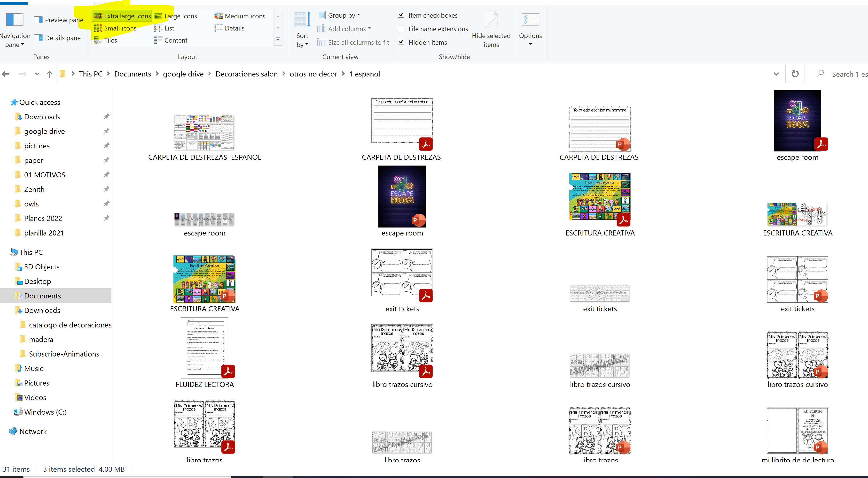Uncheck the Hidden items option
Image resolution: width=868 pixels, height=478 pixels.
click(401, 42)
